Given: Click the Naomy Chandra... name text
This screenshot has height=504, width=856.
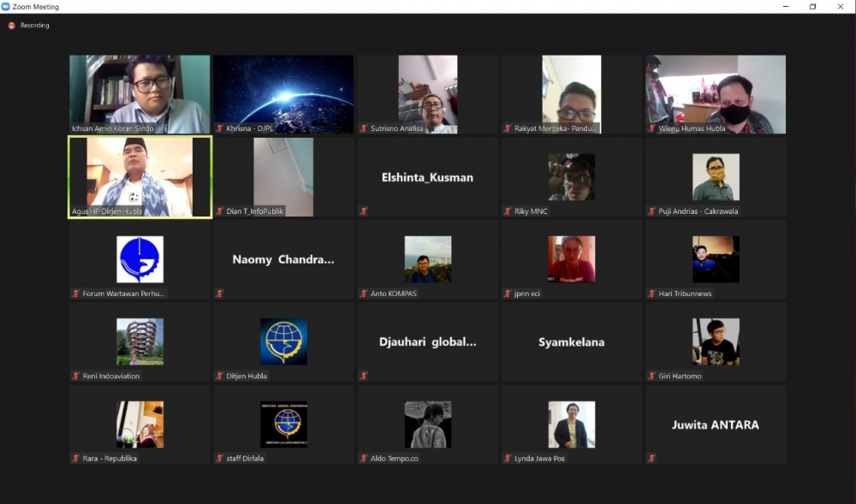Looking at the screenshot, I should pyautogui.click(x=283, y=259).
